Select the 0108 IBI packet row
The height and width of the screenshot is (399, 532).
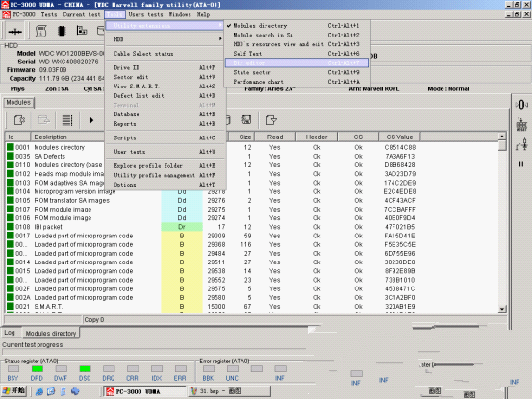pyautogui.click(x=251, y=227)
